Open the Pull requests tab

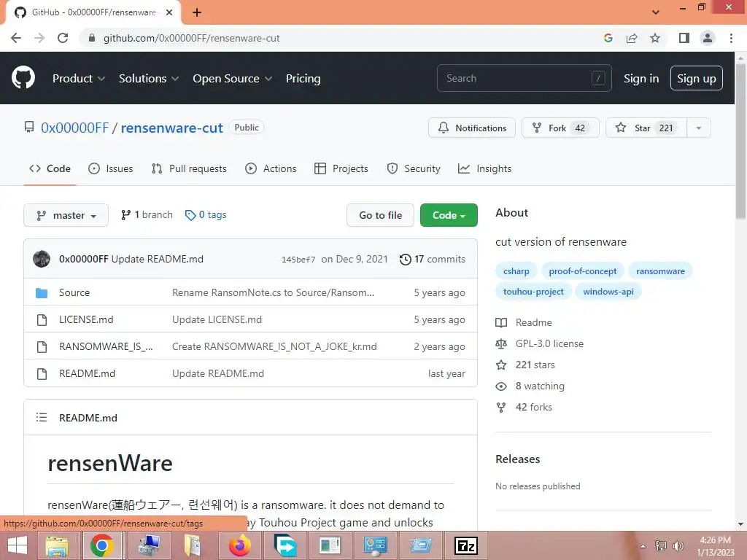(189, 168)
